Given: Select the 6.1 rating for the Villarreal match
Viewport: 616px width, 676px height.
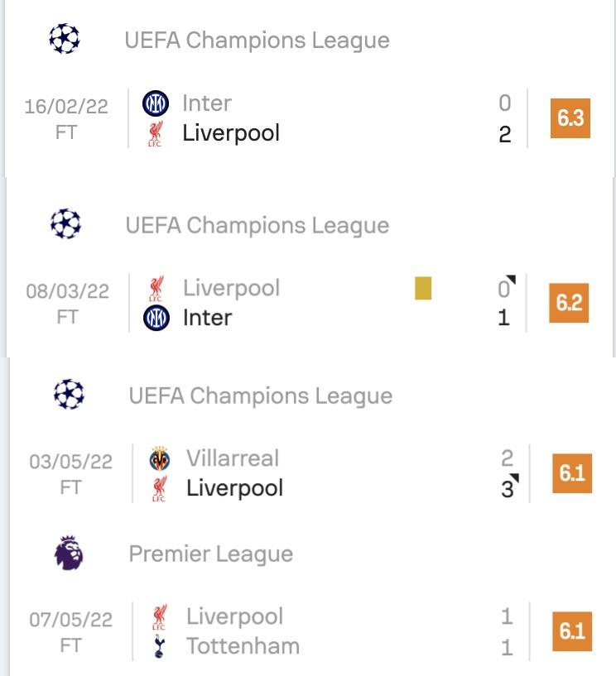Looking at the screenshot, I should 572,473.
